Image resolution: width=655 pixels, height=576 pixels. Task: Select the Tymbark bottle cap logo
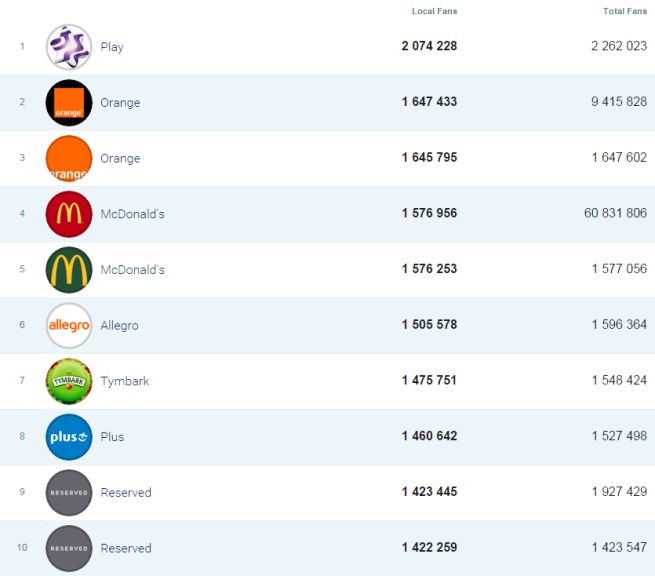point(69,381)
